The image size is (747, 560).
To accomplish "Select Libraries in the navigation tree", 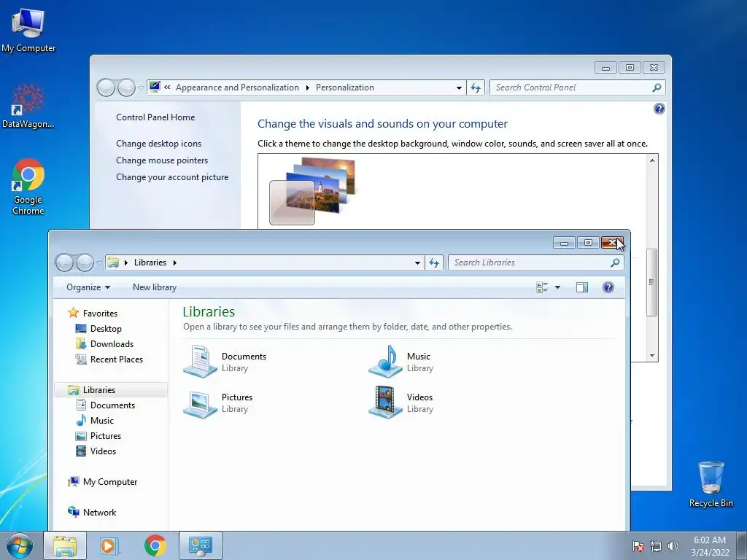I will 92,389.
